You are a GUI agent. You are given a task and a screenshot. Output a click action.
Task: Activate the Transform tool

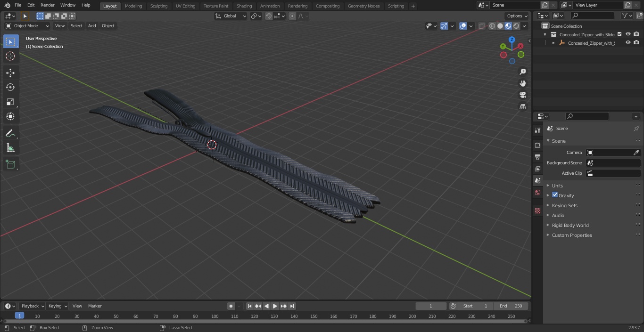10,116
